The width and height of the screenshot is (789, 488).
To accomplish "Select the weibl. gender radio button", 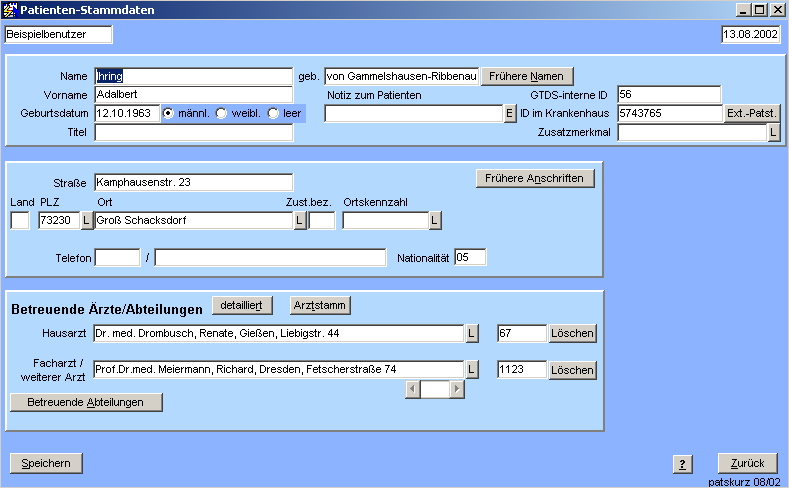I will (x=222, y=113).
